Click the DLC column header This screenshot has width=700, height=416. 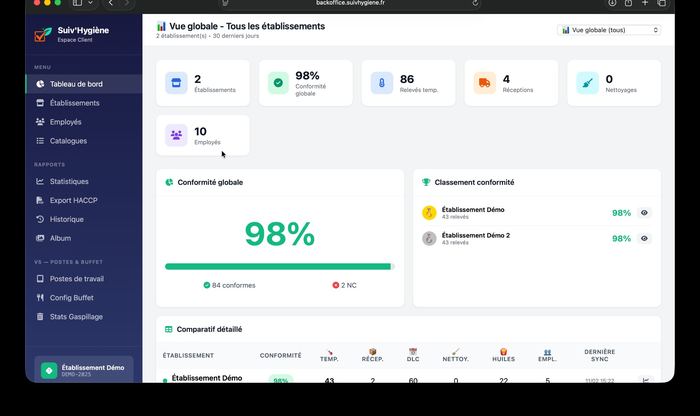413,356
